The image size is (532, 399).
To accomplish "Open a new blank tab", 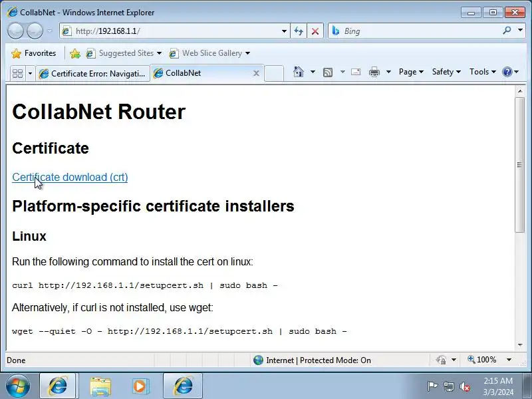I will tap(274, 73).
